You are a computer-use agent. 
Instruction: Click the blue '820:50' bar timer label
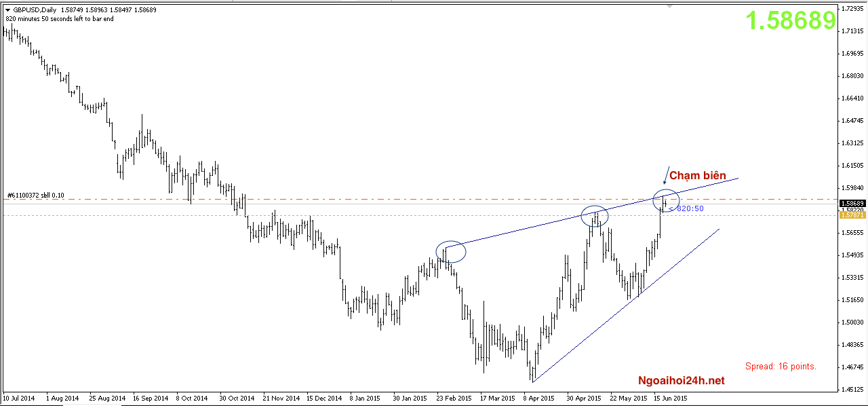tap(686, 208)
